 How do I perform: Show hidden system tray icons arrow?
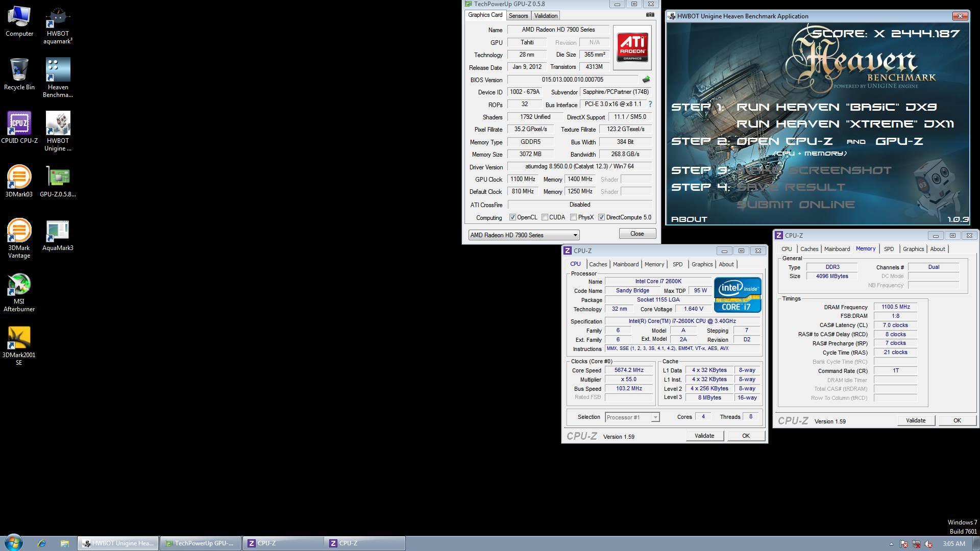click(x=891, y=544)
